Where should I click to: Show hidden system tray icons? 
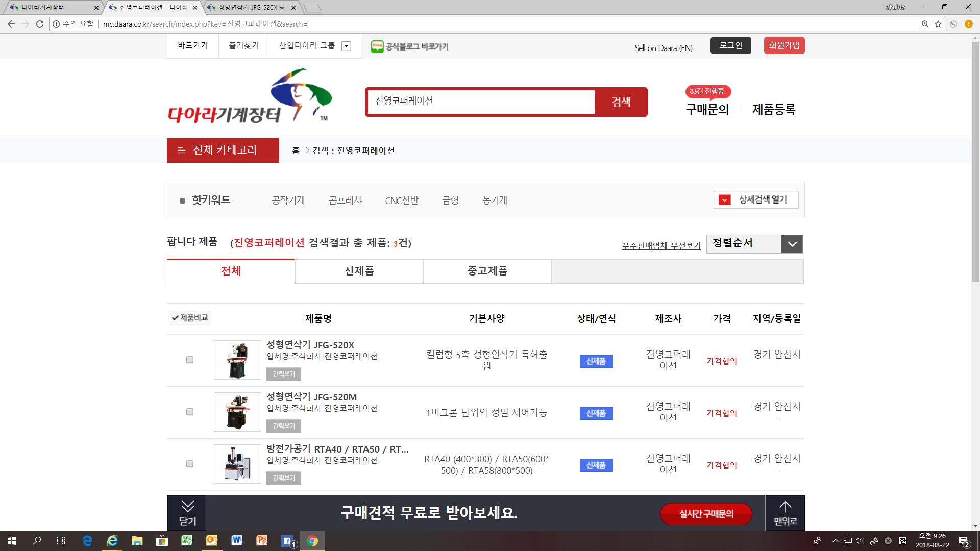[x=835, y=541]
